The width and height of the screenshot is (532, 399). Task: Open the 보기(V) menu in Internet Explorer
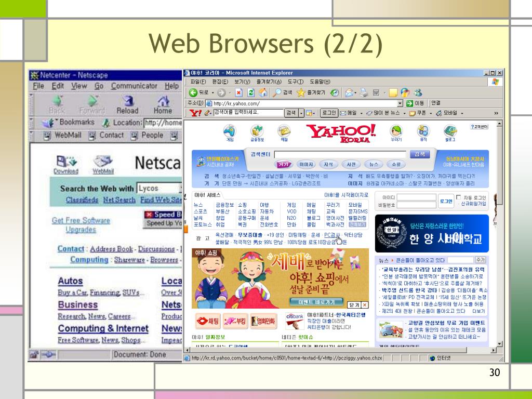[x=242, y=82]
